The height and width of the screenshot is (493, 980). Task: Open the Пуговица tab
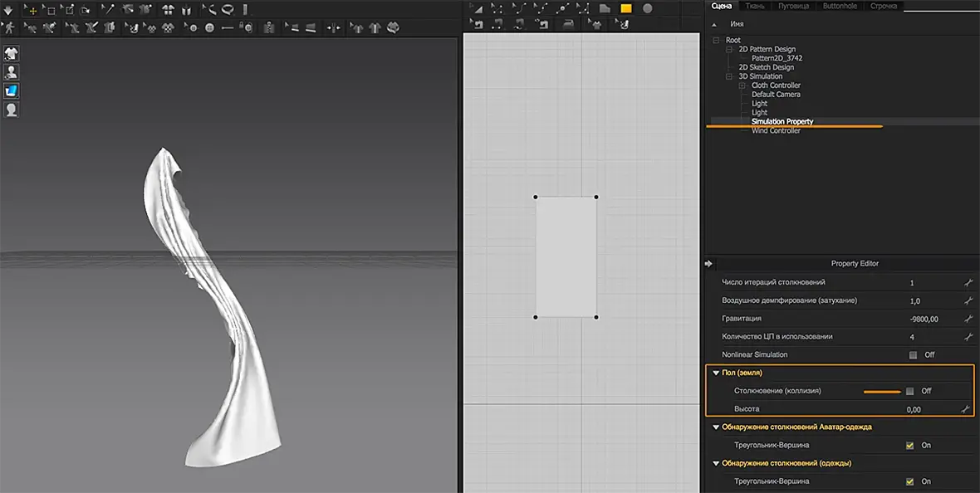(x=794, y=6)
